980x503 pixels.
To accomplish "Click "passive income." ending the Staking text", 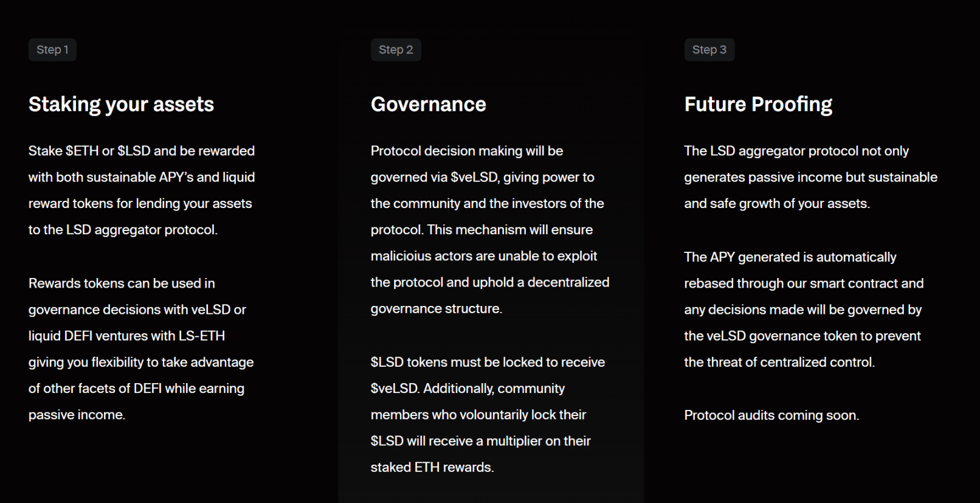I will 77,415.
